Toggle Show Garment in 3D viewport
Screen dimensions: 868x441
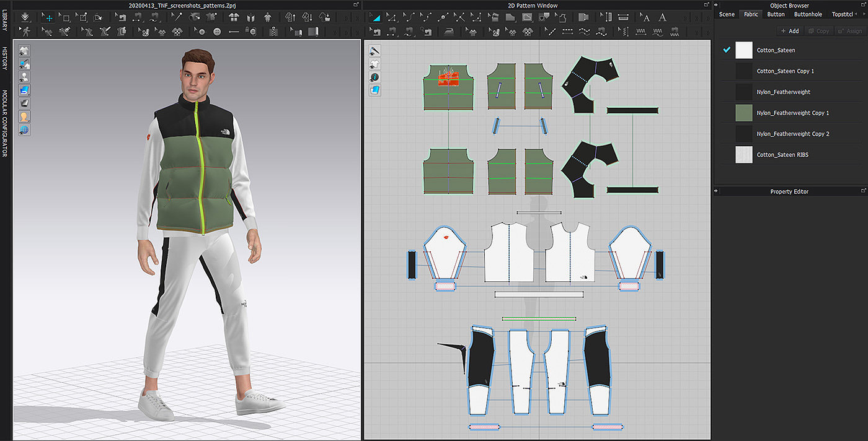[24, 50]
